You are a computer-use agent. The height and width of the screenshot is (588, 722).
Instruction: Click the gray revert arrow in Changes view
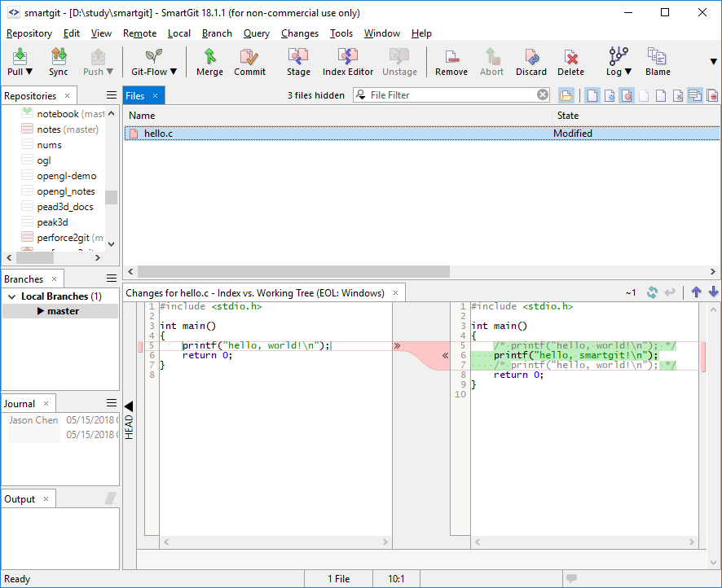click(670, 292)
